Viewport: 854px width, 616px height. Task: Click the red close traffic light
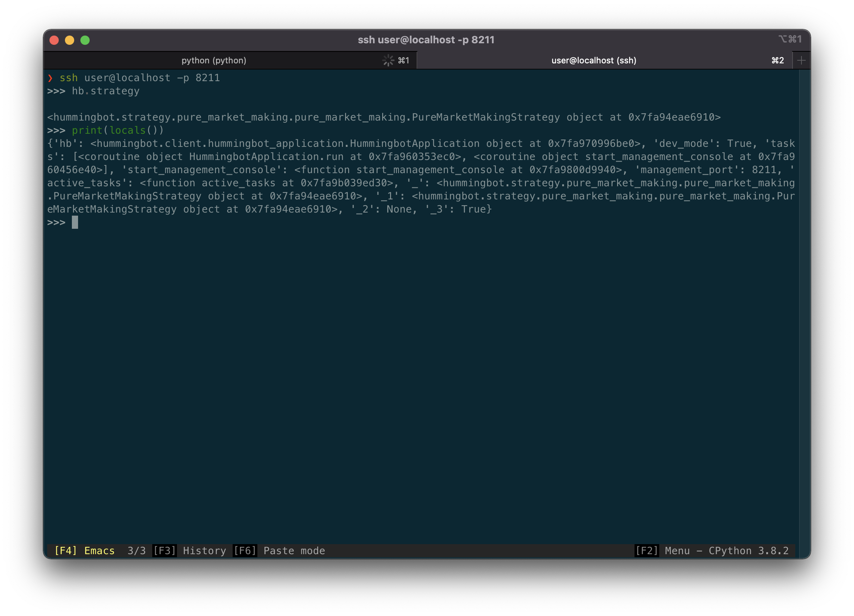(54, 40)
